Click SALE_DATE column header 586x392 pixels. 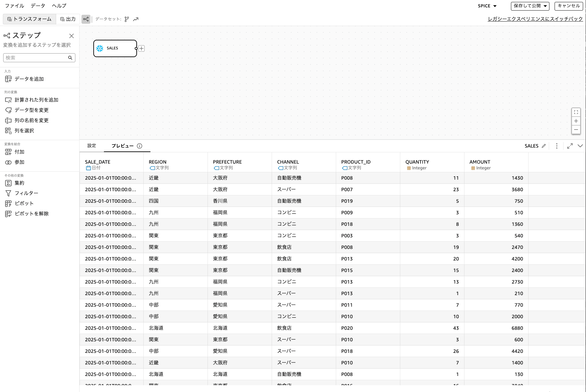[x=98, y=162]
